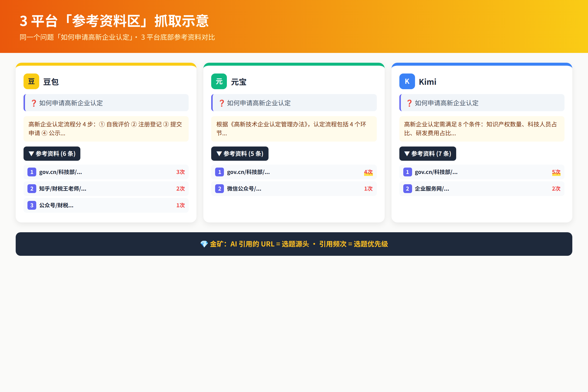
Task: Click the highlighted 4次 count in 元宝 card
Action: pos(368,172)
